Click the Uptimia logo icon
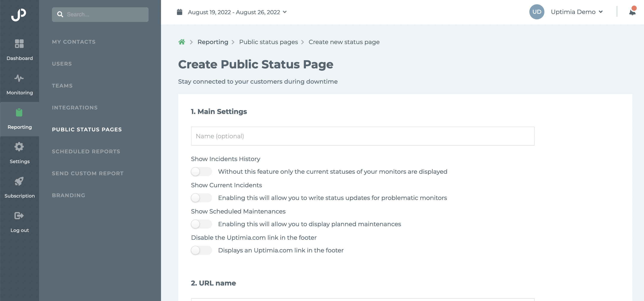The image size is (644, 301). 19,15
